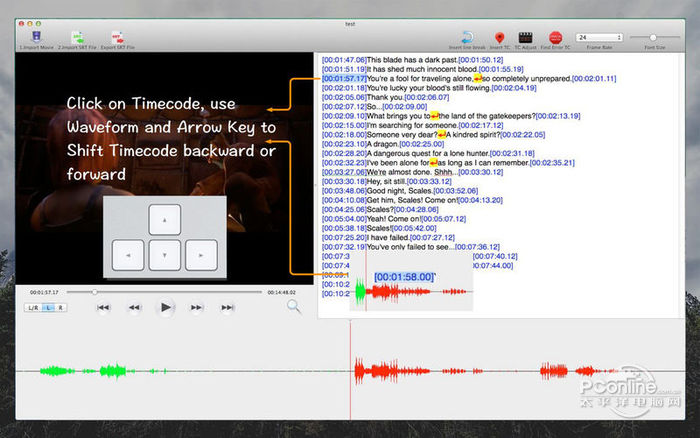Click the subtitle 'I have failed.'

388,238
